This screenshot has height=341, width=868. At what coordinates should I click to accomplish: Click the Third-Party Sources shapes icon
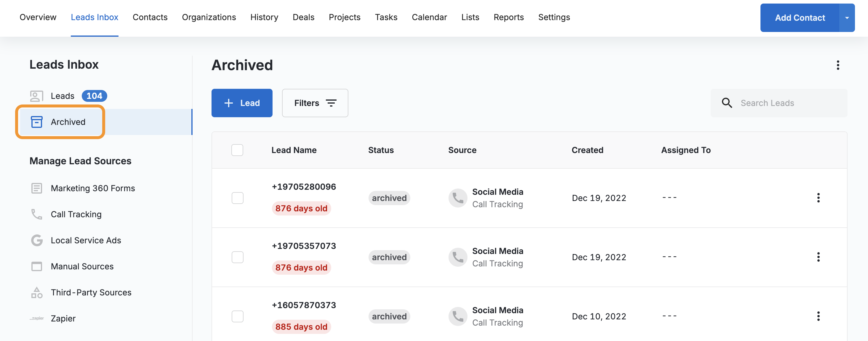(36, 292)
